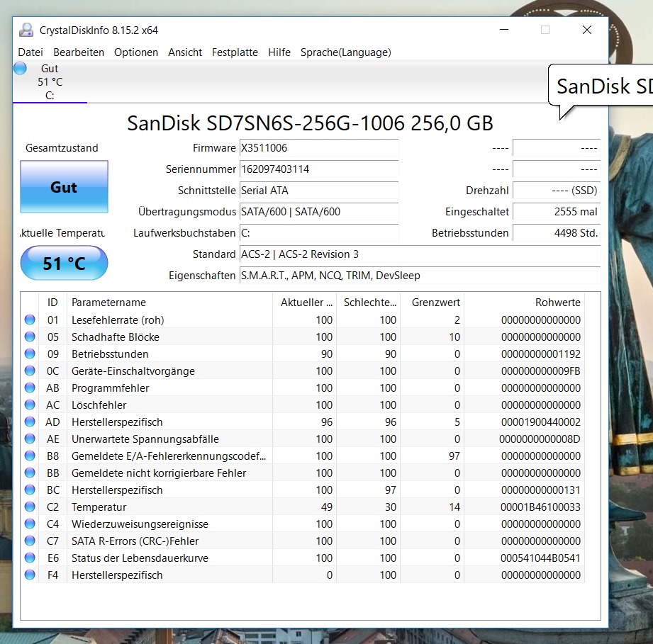Viewport: 653px width, 644px height.
Task: Click the Standard field ACS-2 Revision 3
Action: (420, 254)
